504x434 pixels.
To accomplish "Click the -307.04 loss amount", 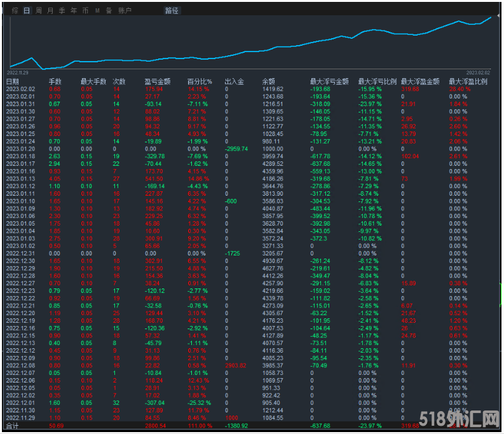I will (x=154, y=403).
